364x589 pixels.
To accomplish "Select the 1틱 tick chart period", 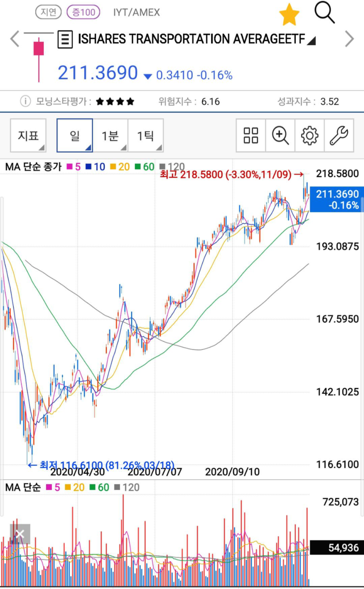I will tap(145, 135).
